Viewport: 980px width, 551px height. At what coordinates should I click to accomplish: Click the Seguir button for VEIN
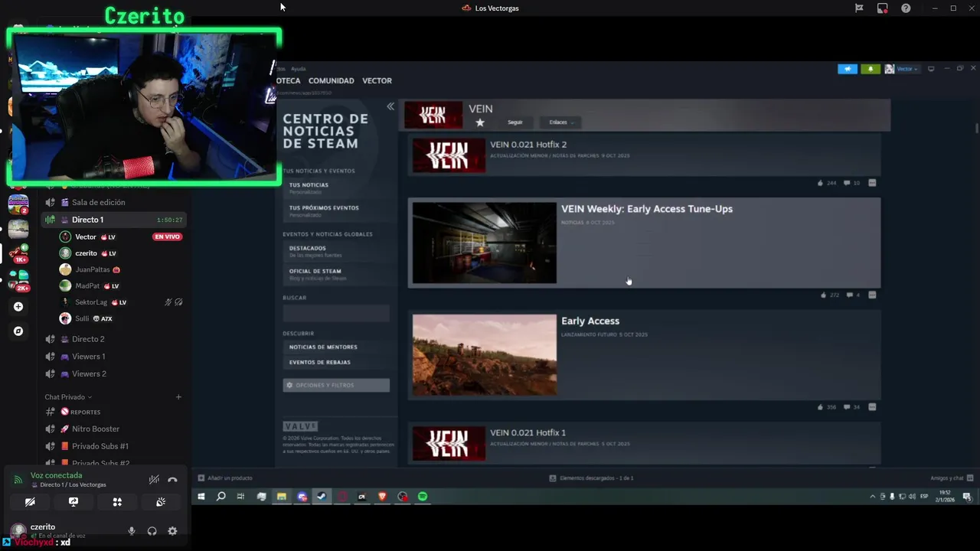[x=515, y=122]
